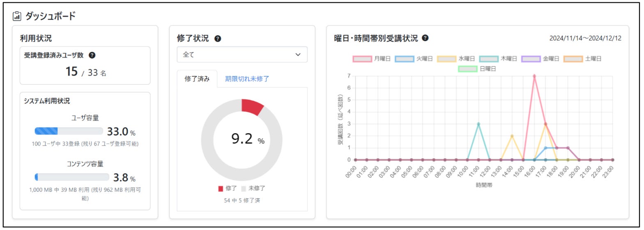Click the 3.8 % content capacity value
The width and height of the screenshot is (644, 230).
124,178
